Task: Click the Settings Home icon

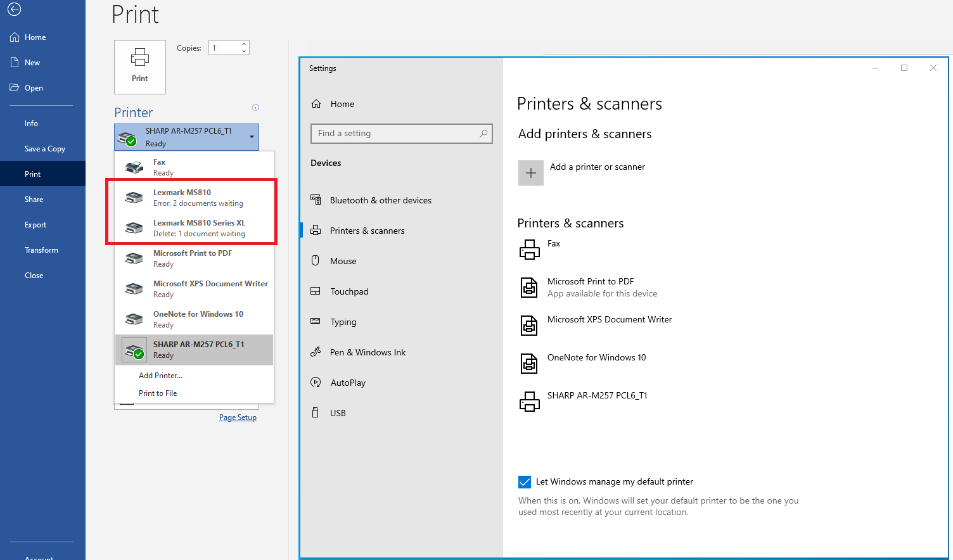Action: tap(316, 104)
